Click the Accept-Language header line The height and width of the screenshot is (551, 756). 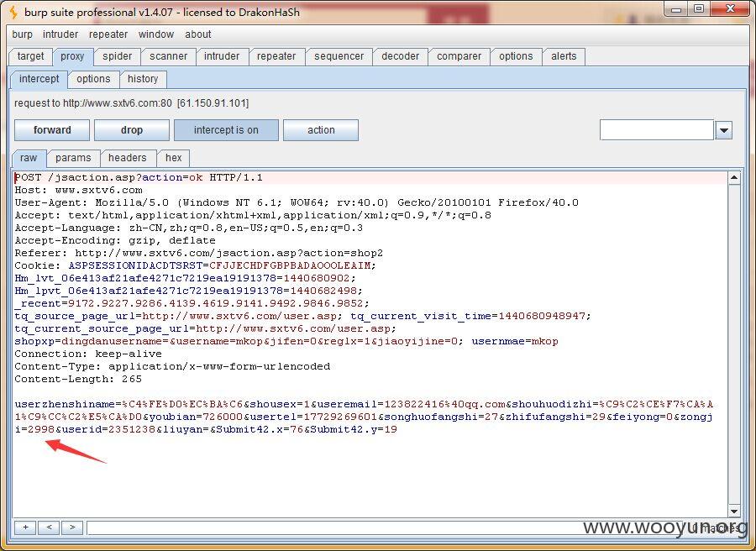point(188,228)
